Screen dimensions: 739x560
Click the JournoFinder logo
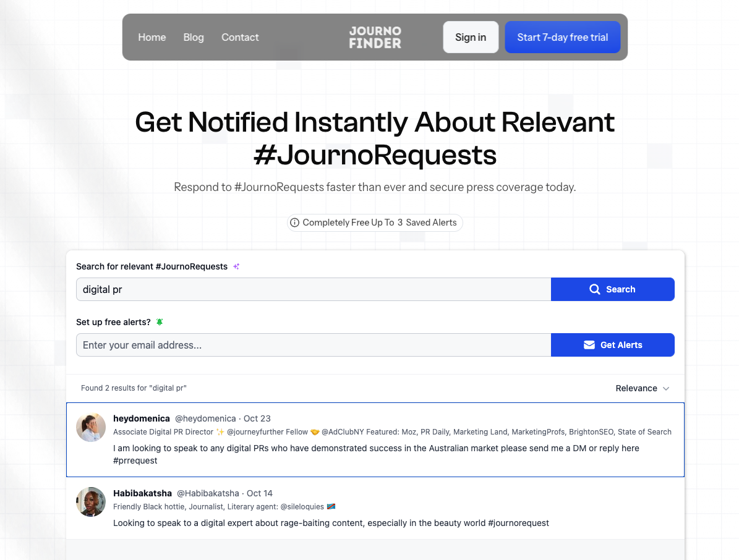coord(375,37)
